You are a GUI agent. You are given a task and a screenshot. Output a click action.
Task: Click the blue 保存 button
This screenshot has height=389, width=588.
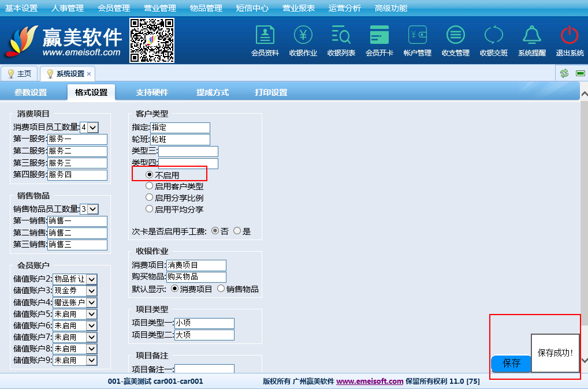tap(511, 364)
